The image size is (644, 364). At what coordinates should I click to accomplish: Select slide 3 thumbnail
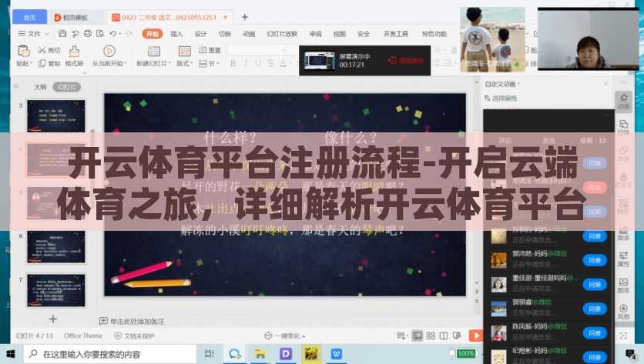[56, 115]
